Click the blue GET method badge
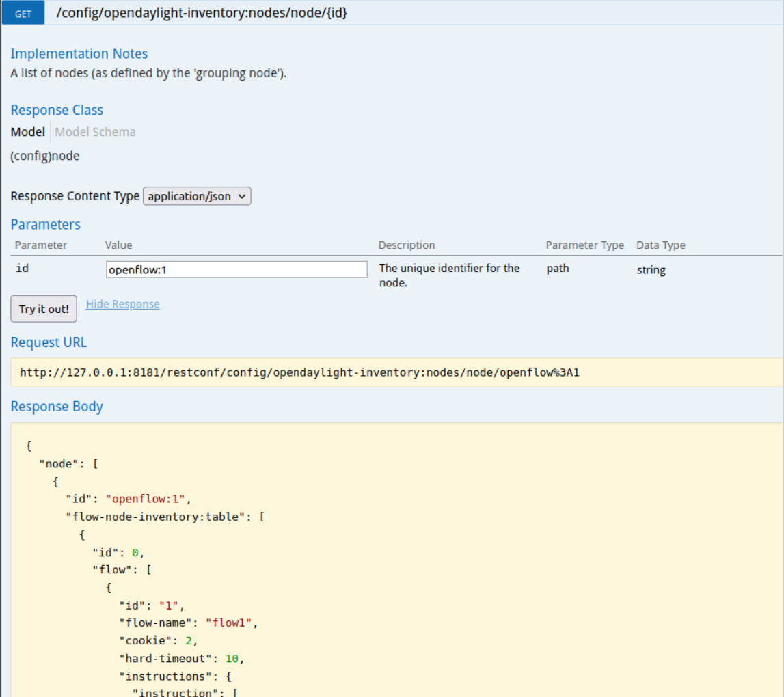Screen dimensions: 784x697 point(23,13)
